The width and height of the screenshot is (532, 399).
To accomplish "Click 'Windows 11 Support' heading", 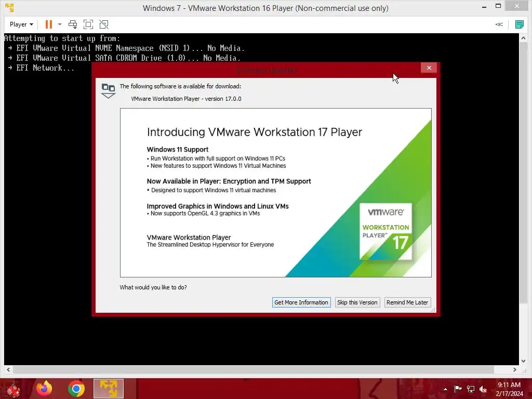I will pos(178,150).
